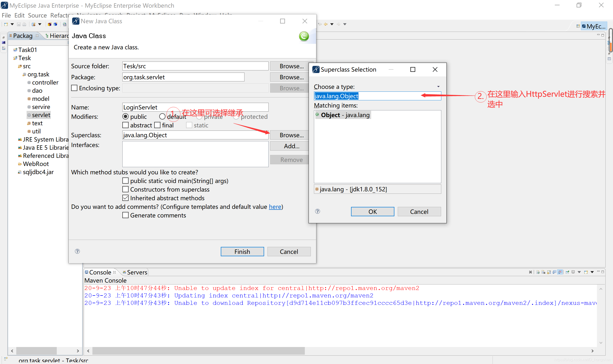Switch to the Hierarchy tab
This screenshot has height=364, width=613.
(57, 36)
